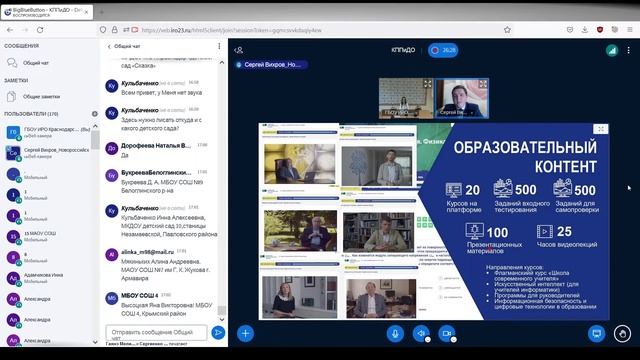Open the connection status signal icon
The height and width of the screenshot is (360, 640).
(612, 50)
